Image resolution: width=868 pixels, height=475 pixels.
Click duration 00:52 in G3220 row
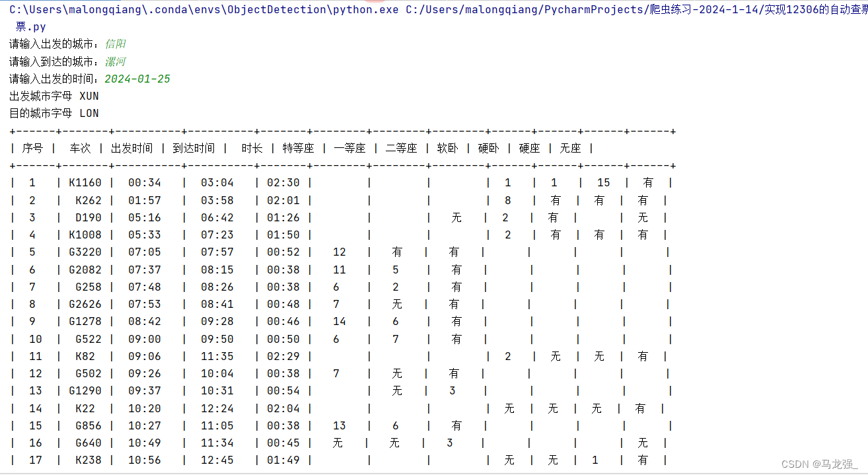pyautogui.click(x=283, y=252)
